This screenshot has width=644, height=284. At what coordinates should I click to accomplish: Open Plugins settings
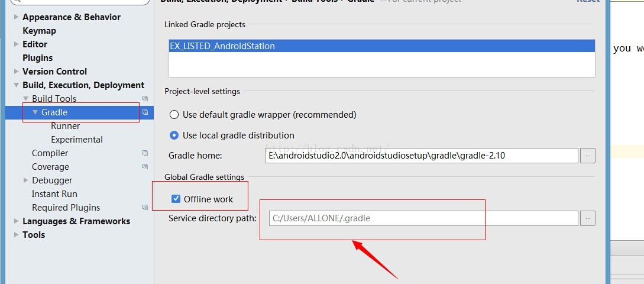(37, 58)
